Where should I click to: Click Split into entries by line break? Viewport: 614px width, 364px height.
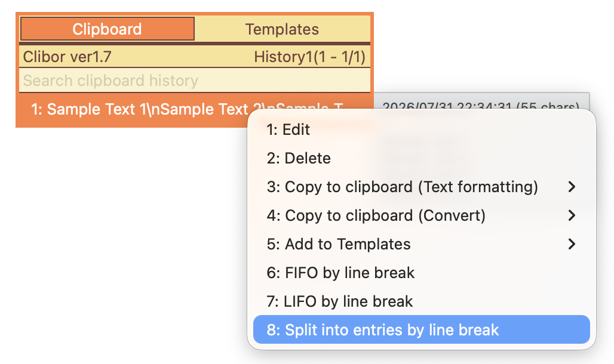click(421, 329)
